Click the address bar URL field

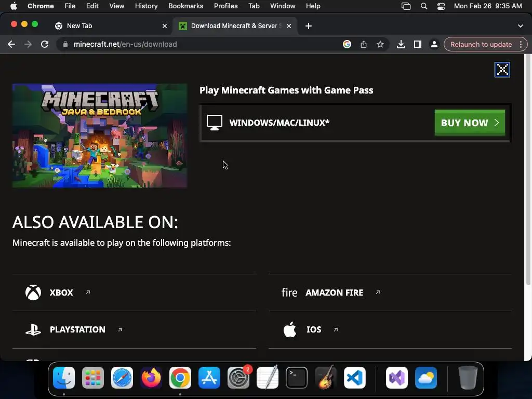[204, 44]
